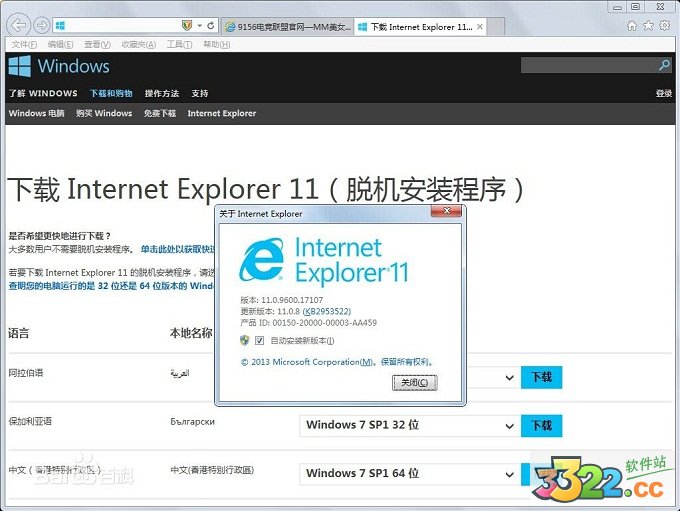Open the 购买 Windows sub-navigation link
The width and height of the screenshot is (680, 511).
(104, 113)
